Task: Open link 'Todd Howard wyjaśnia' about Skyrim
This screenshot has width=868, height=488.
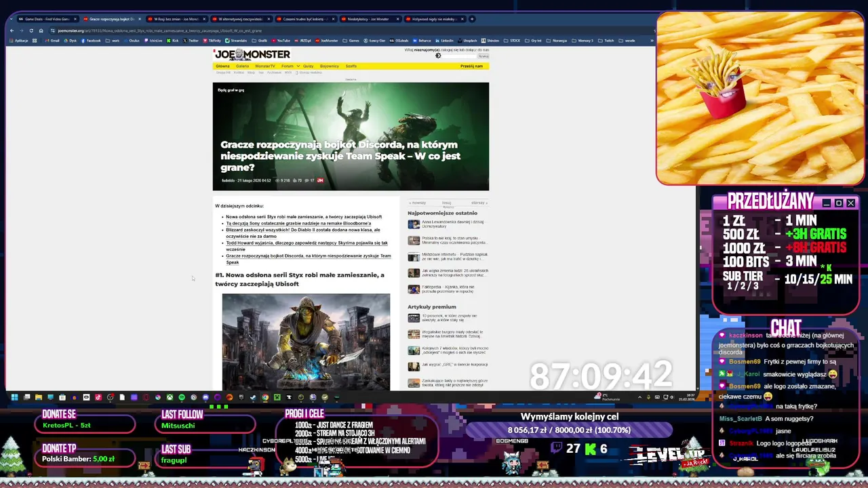Action: [307, 245]
